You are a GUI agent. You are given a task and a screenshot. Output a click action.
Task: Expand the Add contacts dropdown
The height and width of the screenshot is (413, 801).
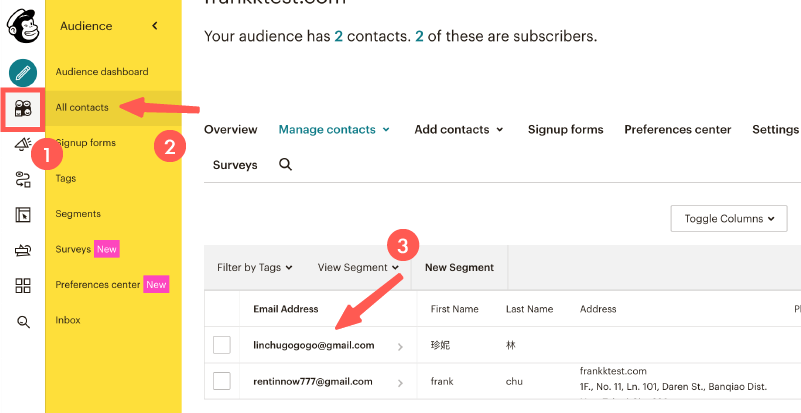[458, 130]
